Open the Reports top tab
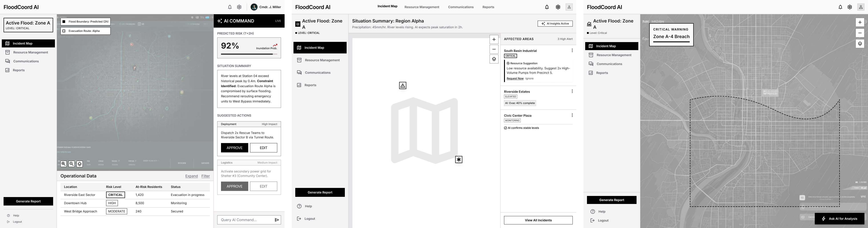The image size is (868, 228). pyautogui.click(x=488, y=7)
